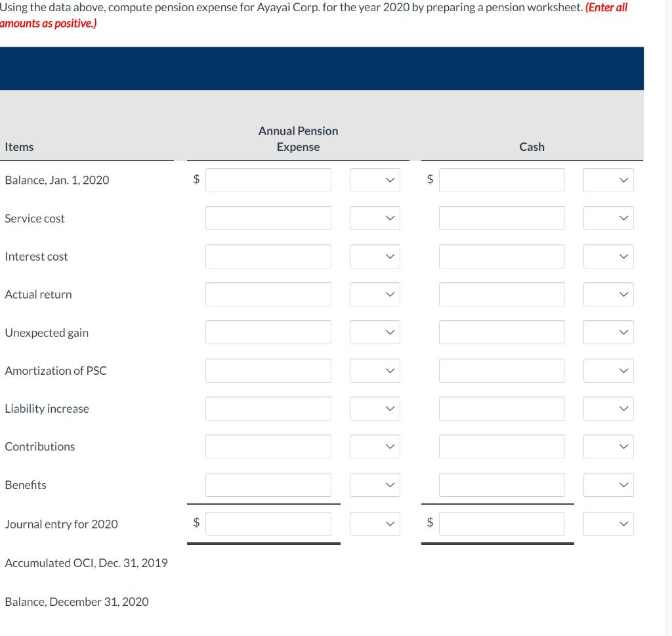
Task: Open the Cash column dropdown for Service cost
Action: point(608,217)
